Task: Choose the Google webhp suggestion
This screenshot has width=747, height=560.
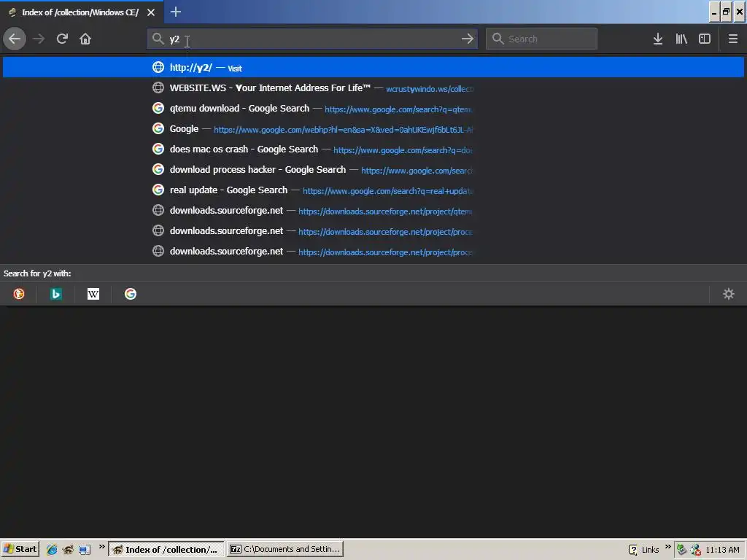Action: click(x=373, y=128)
